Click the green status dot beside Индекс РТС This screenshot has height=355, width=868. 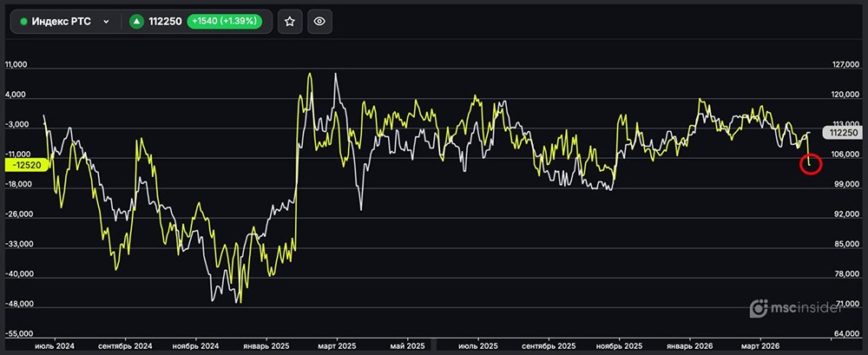[23, 22]
